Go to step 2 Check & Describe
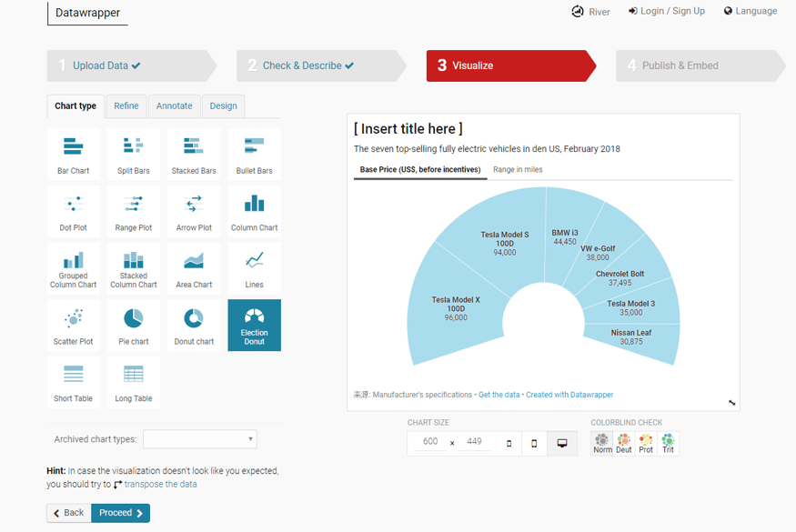 [321, 65]
